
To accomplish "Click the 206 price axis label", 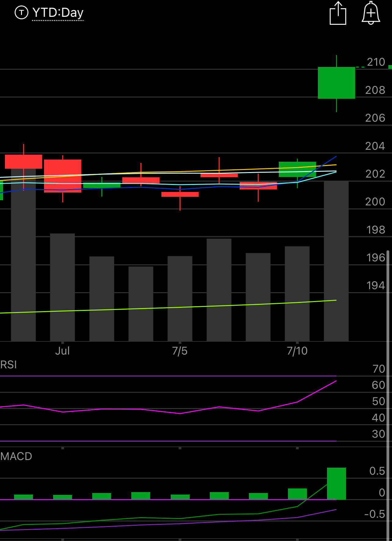I will pyautogui.click(x=375, y=118).
